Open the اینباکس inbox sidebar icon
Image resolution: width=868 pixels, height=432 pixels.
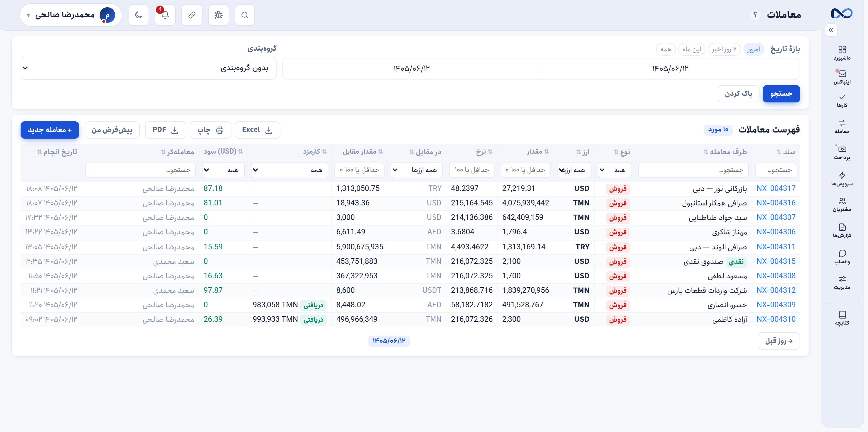point(842,77)
